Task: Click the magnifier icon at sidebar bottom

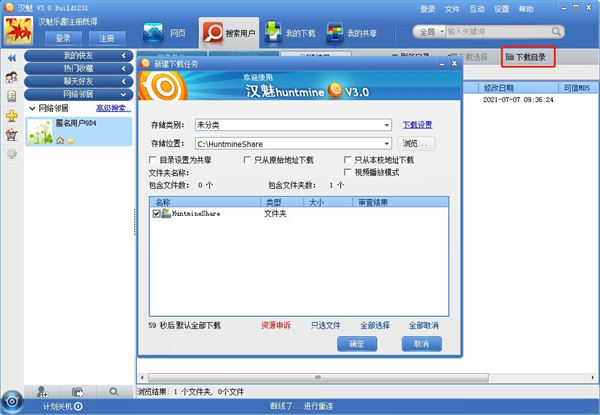Action: (114, 392)
